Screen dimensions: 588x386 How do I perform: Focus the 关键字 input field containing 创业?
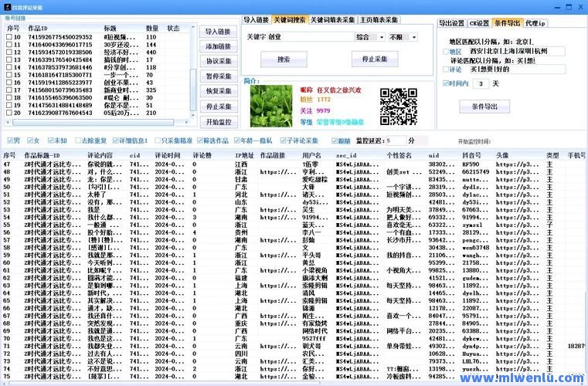click(x=311, y=37)
